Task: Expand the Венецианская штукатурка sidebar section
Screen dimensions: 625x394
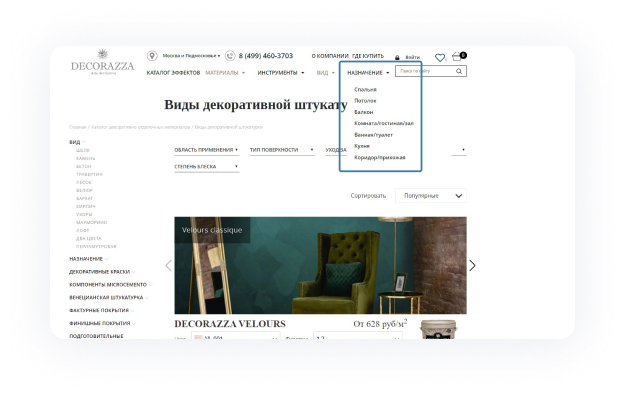Action: 109,297
